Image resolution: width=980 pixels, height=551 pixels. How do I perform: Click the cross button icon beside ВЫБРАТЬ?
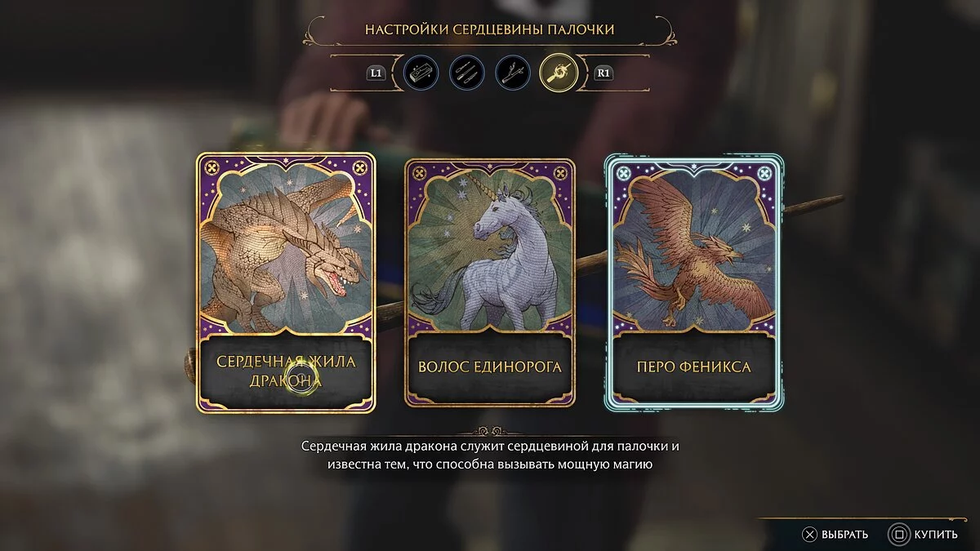point(809,535)
